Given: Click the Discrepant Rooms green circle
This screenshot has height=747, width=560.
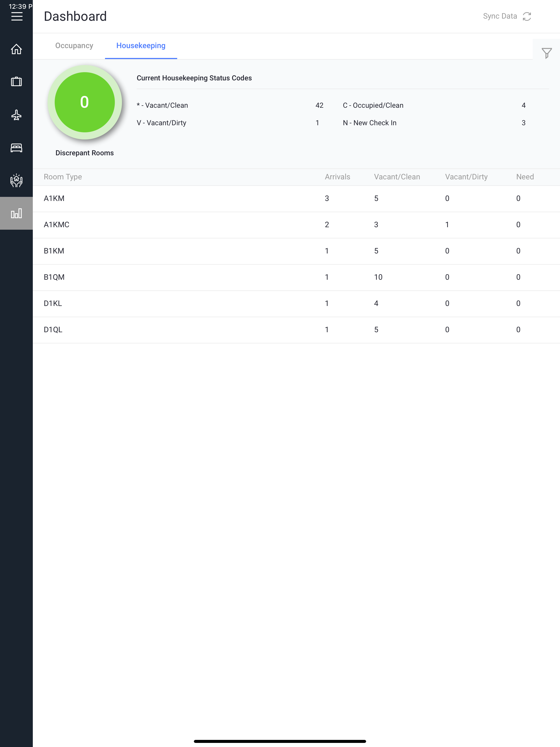Looking at the screenshot, I should click(84, 102).
